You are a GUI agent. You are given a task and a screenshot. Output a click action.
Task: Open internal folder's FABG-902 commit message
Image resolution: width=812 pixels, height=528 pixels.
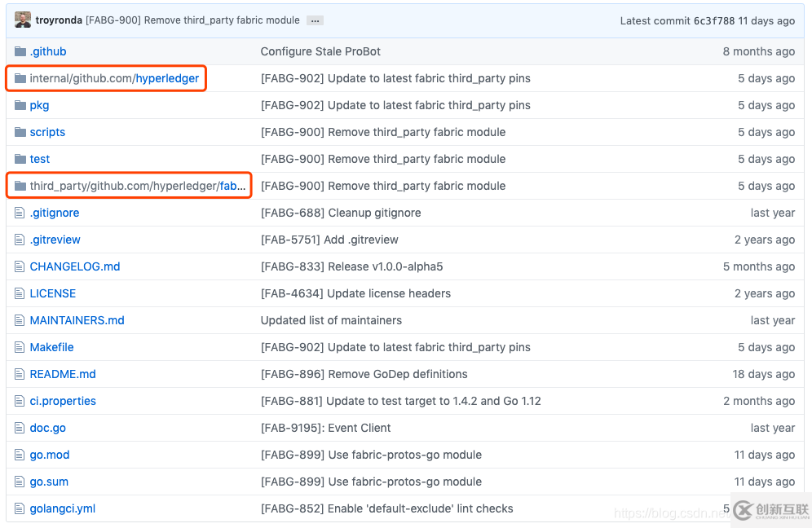pos(395,78)
